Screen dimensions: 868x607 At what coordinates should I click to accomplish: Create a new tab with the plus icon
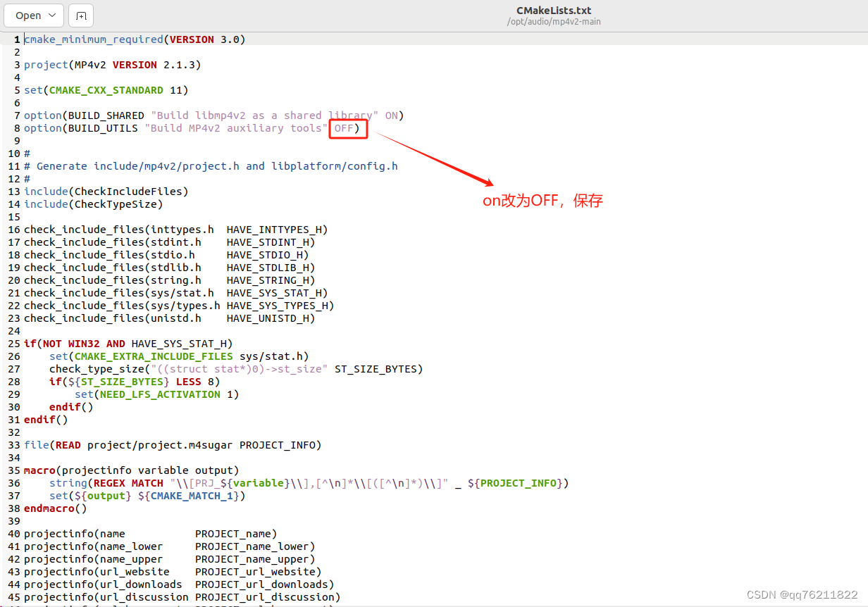pos(80,15)
